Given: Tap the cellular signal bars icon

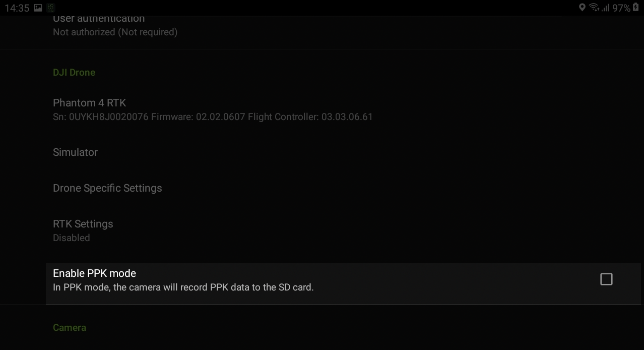Looking at the screenshot, I should point(605,8).
